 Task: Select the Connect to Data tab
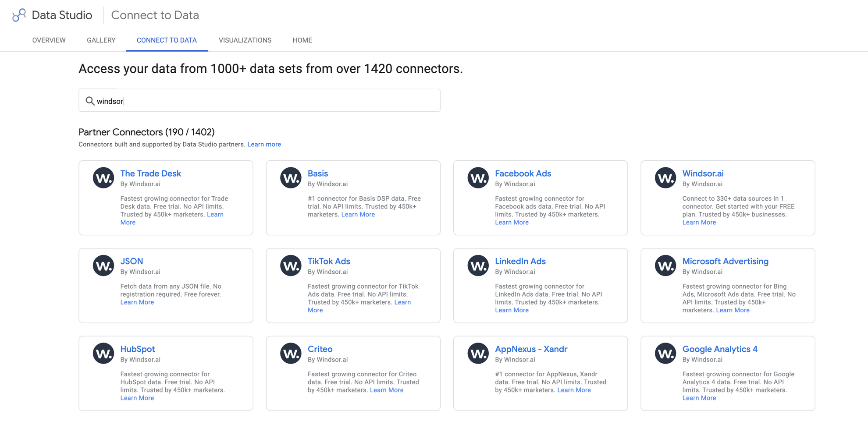[x=167, y=40]
